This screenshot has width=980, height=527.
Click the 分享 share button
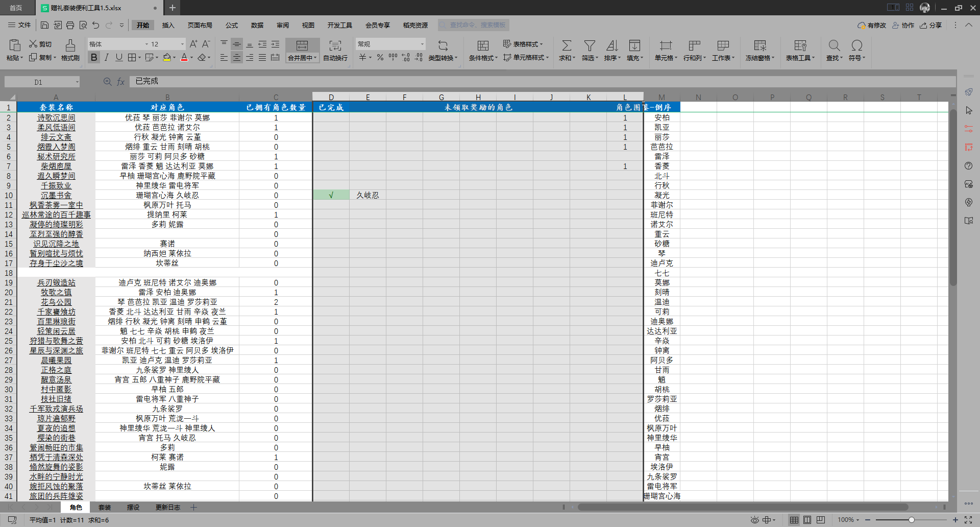coord(931,25)
